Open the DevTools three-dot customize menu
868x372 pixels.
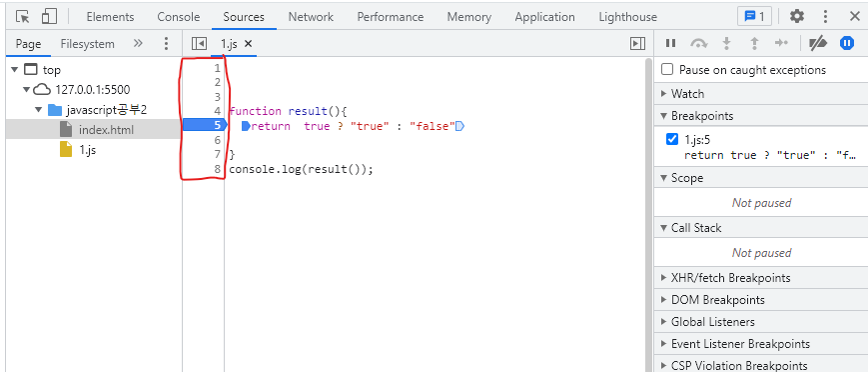pyautogui.click(x=825, y=17)
